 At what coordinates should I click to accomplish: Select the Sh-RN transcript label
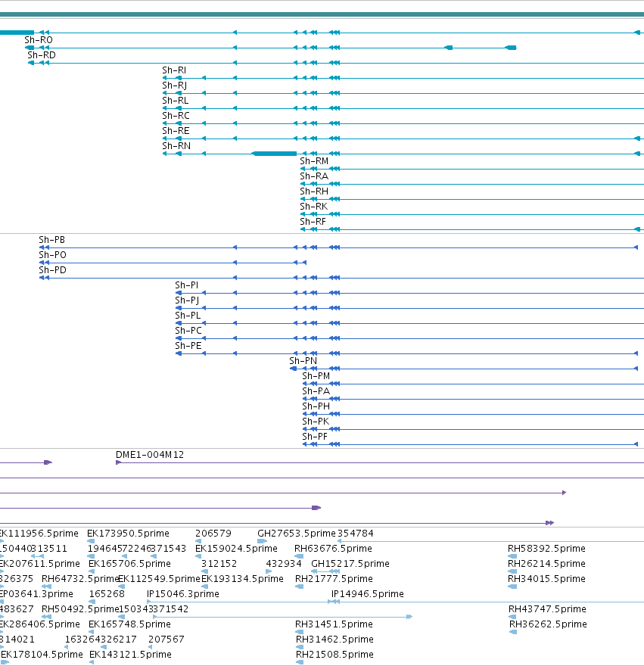click(176, 146)
